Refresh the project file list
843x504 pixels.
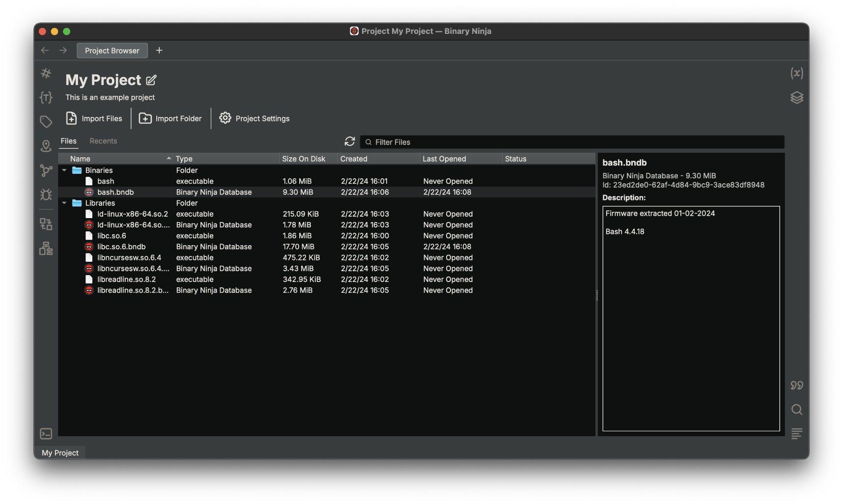click(x=350, y=141)
